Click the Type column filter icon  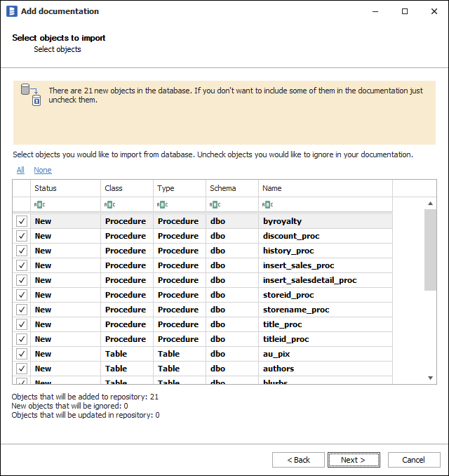click(x=162, y=205)
